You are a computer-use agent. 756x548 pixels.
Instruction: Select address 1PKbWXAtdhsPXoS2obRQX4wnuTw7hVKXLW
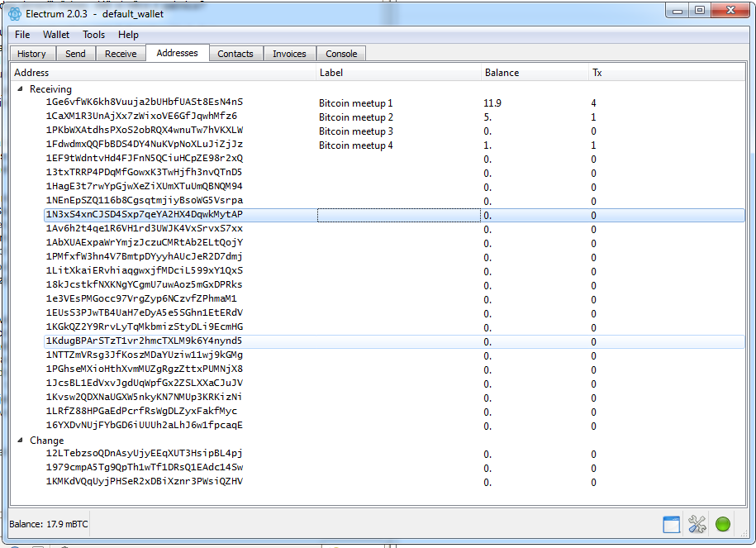click(144, 130)
